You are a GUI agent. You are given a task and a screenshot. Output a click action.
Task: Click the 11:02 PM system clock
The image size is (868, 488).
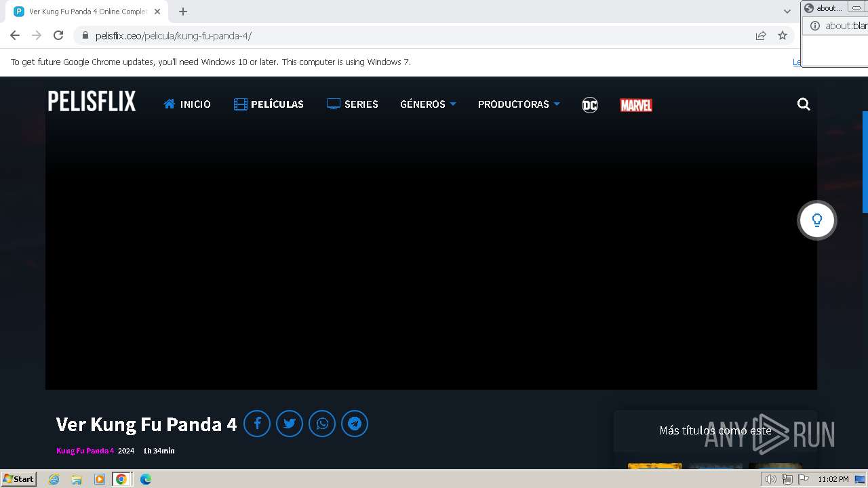[833, 479]
